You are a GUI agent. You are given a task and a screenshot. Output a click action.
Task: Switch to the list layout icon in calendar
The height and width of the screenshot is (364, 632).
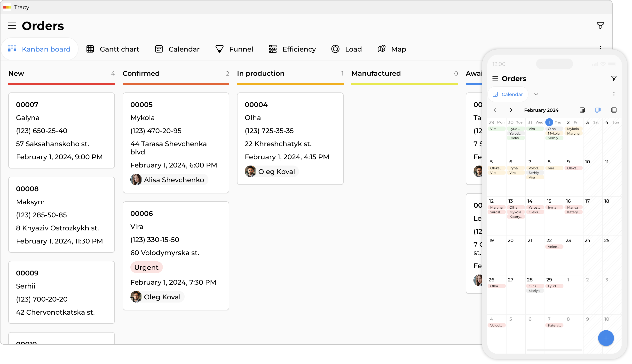coord(614,110)
